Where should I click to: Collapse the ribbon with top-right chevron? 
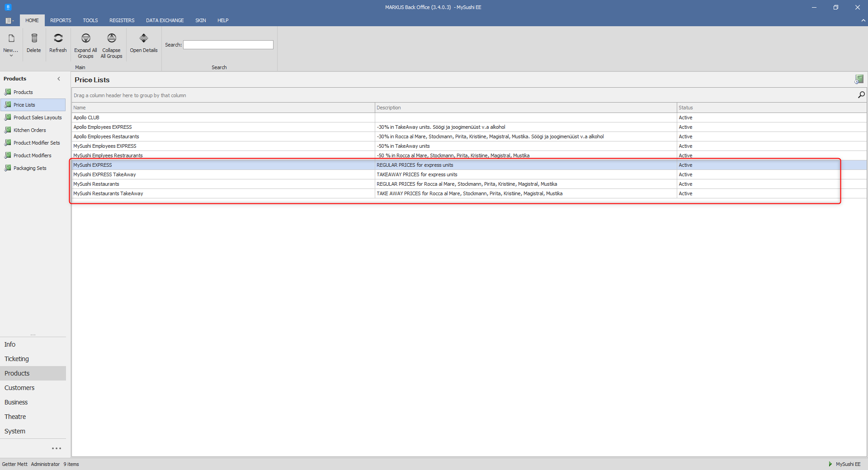coord(863,20)
